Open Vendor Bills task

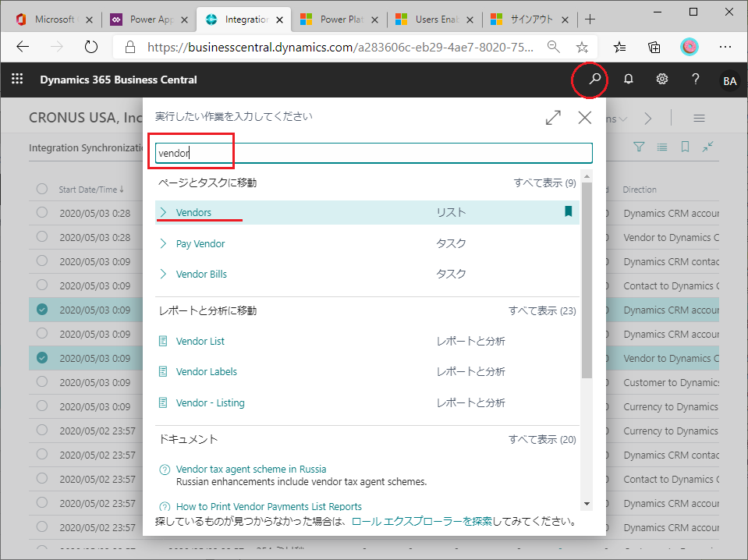pyautogui.click(x=201, y=275)
